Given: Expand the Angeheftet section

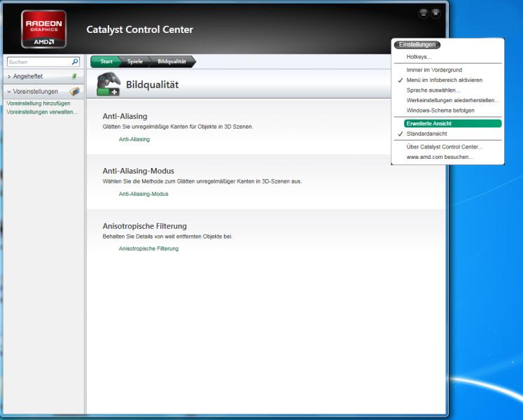Looking at the screenshot, I should (x=28, y=76).
